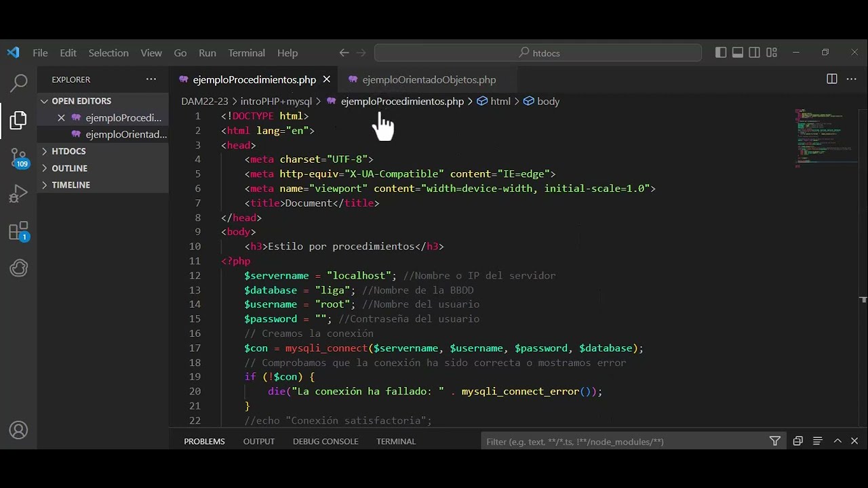
Task: Open the face icon below Extensions
Action: tap(18, 268)
